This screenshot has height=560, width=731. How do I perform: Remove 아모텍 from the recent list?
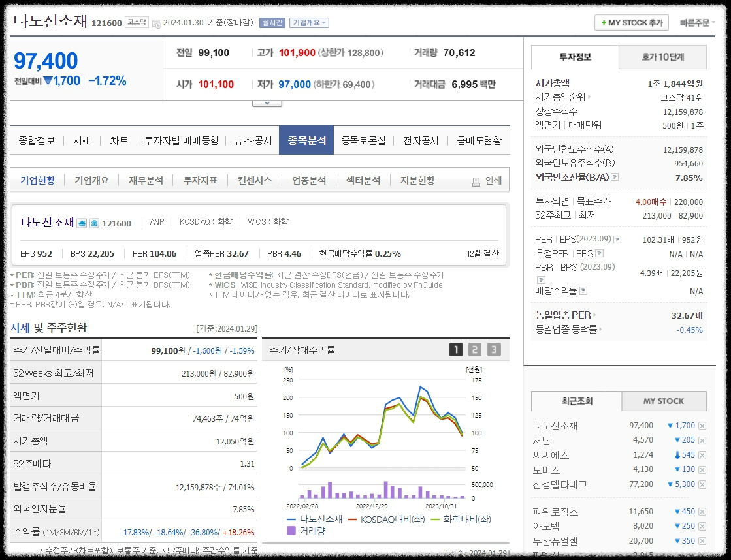[x=702, y=526]
